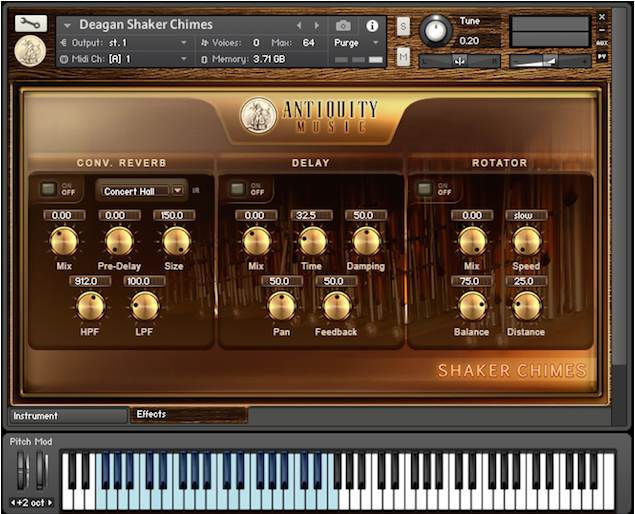Select next instrument preset arrow

click(317, 26)
